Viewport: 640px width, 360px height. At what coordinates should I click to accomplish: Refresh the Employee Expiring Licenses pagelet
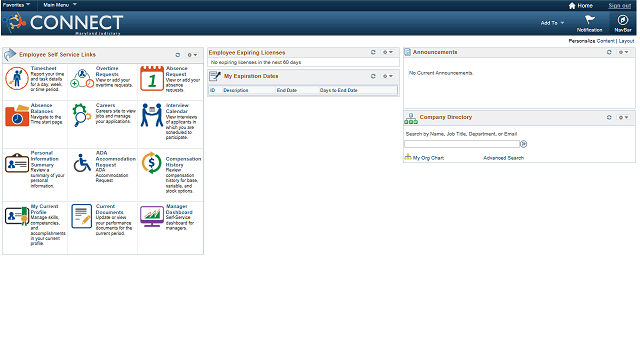373,52
